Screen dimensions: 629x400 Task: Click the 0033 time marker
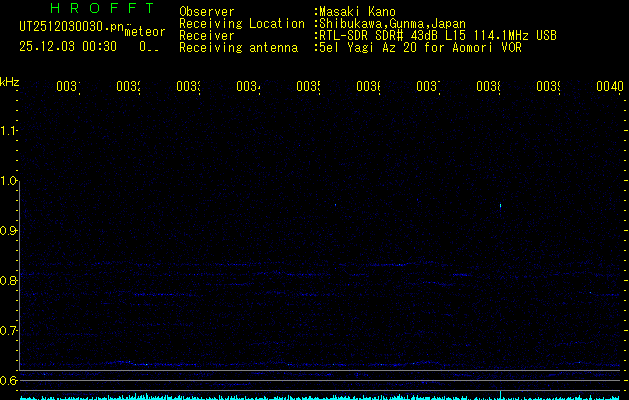(x=188, y=86)
